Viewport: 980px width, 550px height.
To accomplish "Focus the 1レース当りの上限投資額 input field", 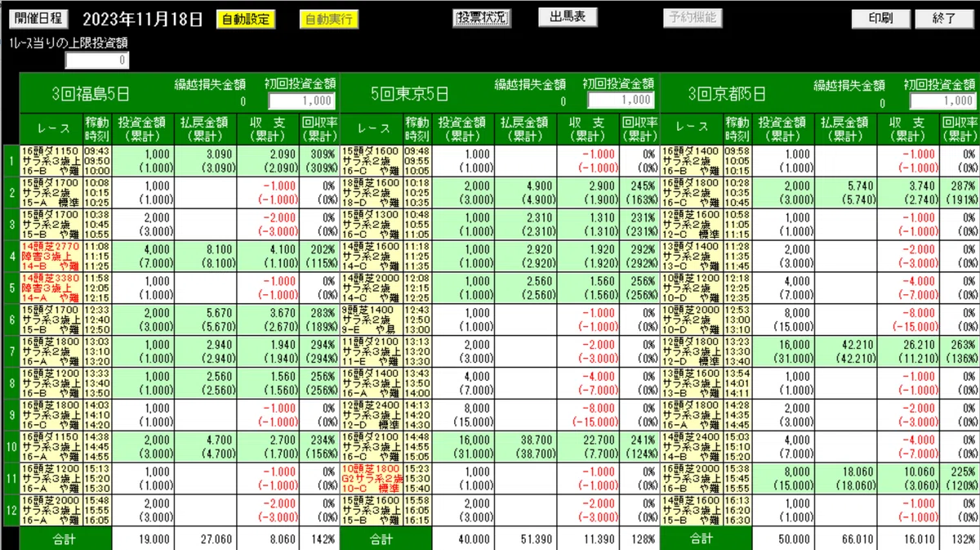I will tap(97, 60).
